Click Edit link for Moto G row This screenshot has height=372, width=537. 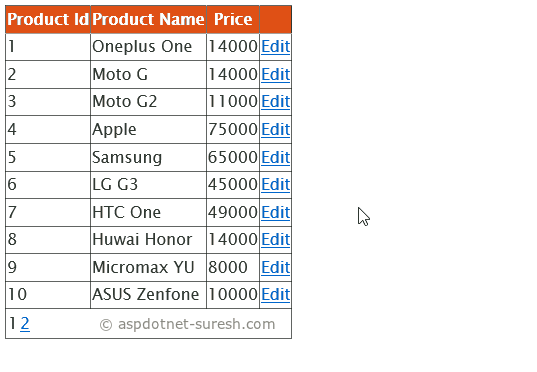click(275, 74)
